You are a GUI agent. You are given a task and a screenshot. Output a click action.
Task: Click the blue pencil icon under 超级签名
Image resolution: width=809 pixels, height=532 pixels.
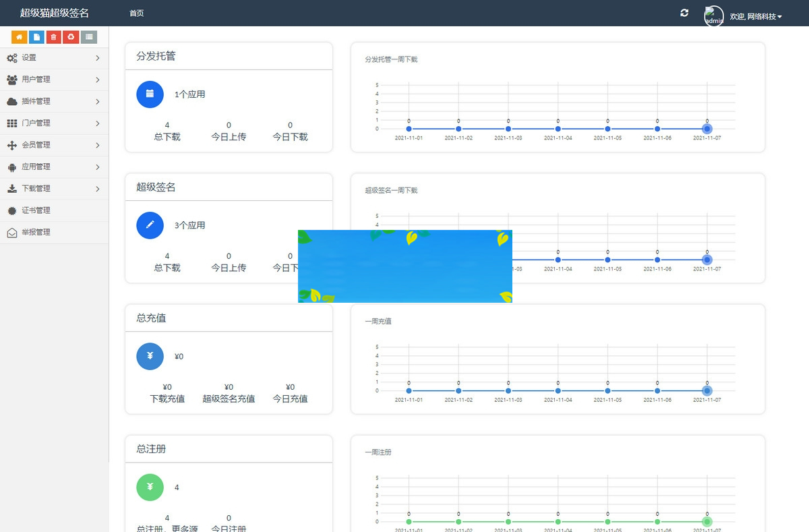150,225
